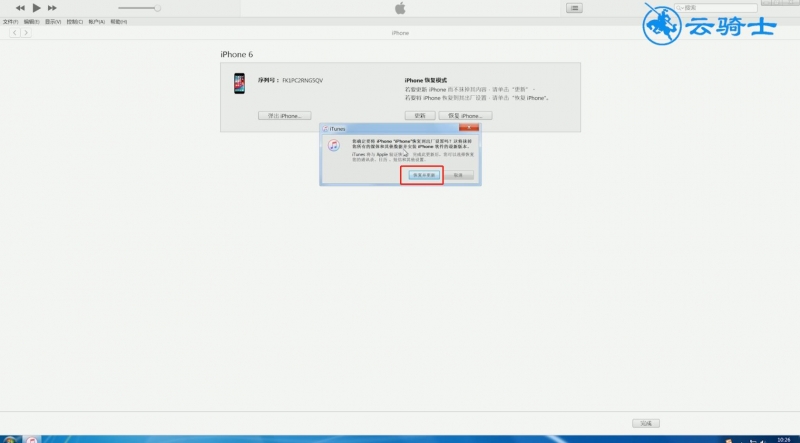Image resolution: width=800 pixels, height=443 pixels.
Task: Click the iTunes music note dialog icon
Action: coord(334,145)
